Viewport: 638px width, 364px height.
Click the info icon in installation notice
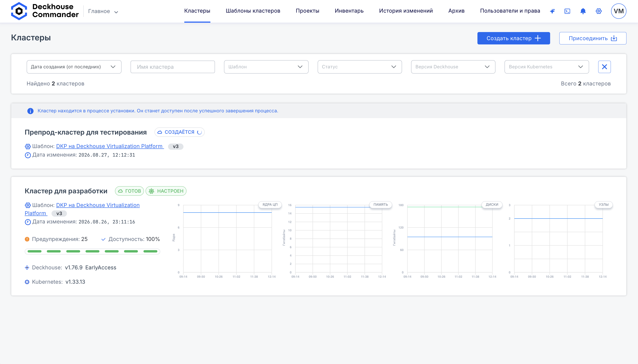(x=30, y=111)
